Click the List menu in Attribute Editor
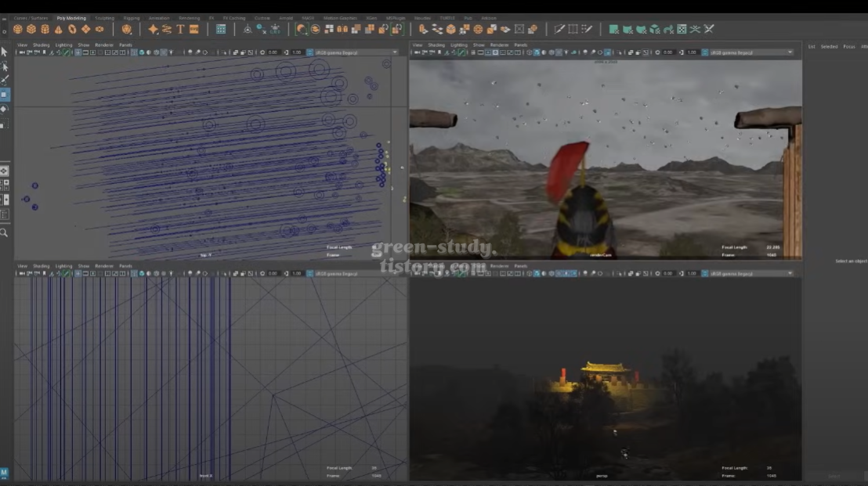 point(812,46)
